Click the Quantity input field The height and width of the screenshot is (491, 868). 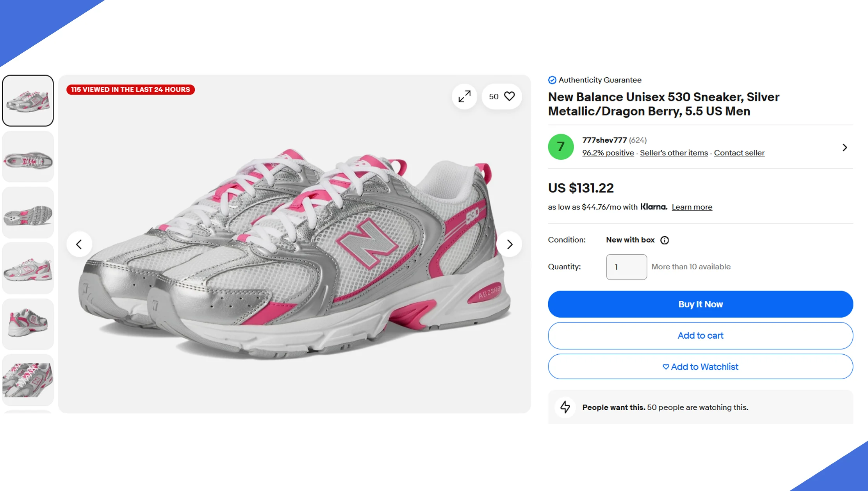[x=626, y=267]
